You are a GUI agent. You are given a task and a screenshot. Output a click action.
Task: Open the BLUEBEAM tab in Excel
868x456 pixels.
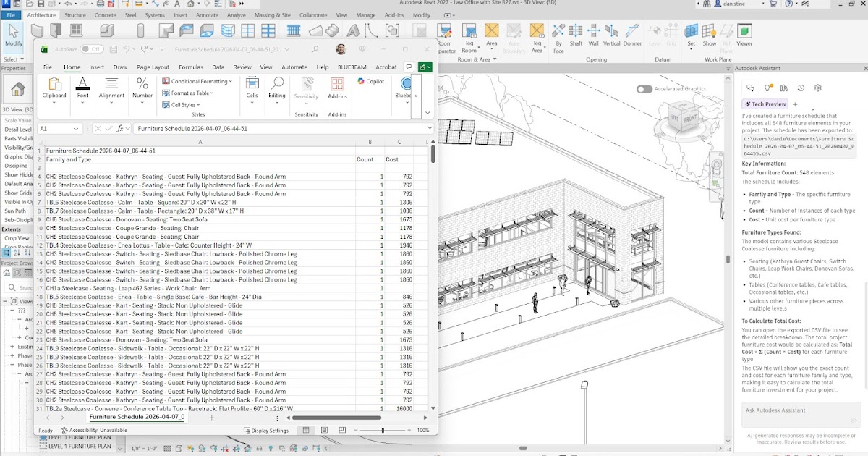(x=352, y=67)
